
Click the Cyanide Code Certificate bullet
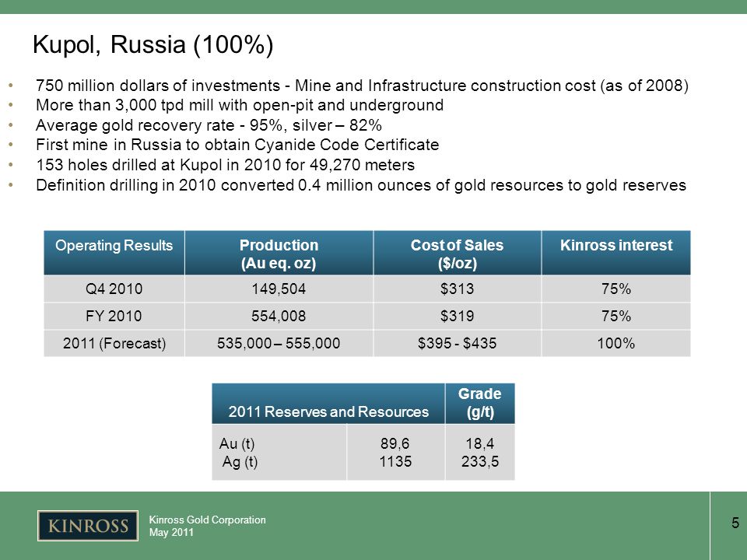click(x=237, y=145)
